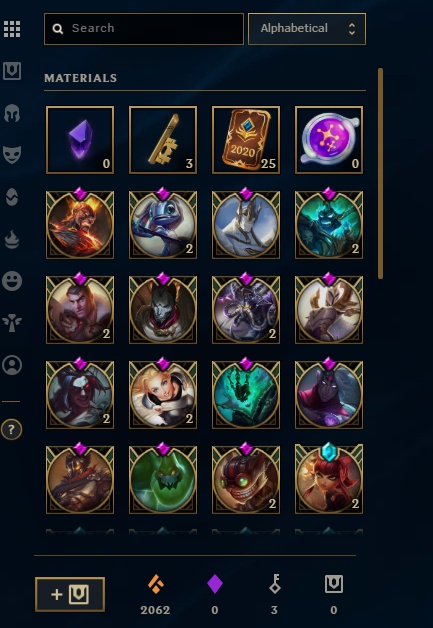This screenshot has height=628, width=433.
Task: Filter loot by emotes smiley icon
Action: point(12,281)
